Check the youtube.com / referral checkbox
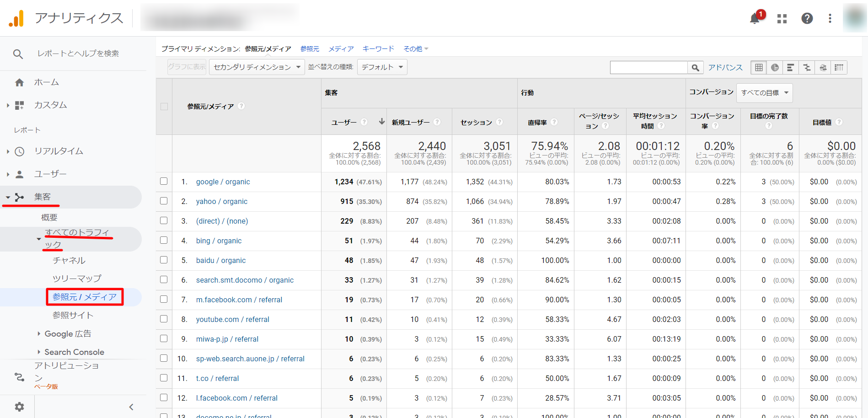Viewport: 868px width, 418px height. coord(164,319)
